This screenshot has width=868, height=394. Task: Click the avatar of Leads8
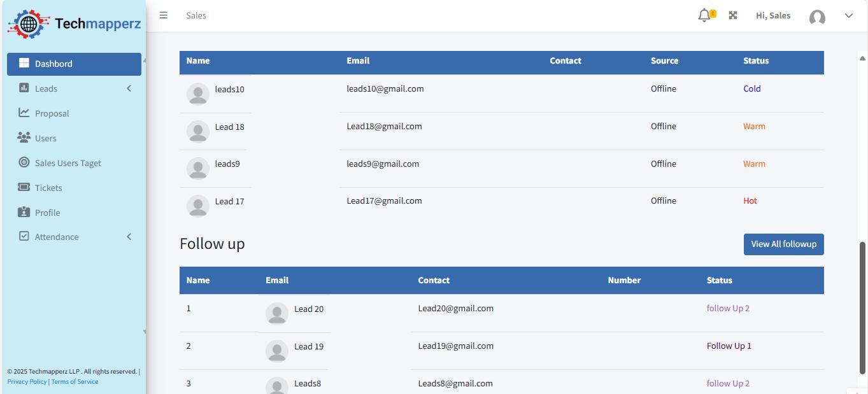coord(277,386)
